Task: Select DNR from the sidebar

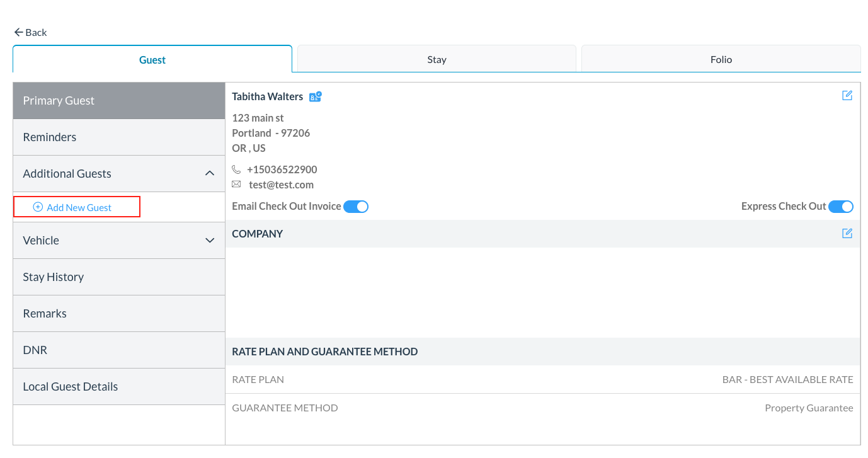Action: [35, 350]
